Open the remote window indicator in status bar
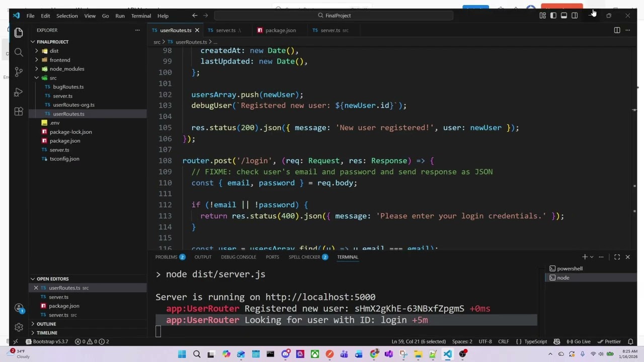This screenshot has height=362, width=644. (x=15, y=341)
